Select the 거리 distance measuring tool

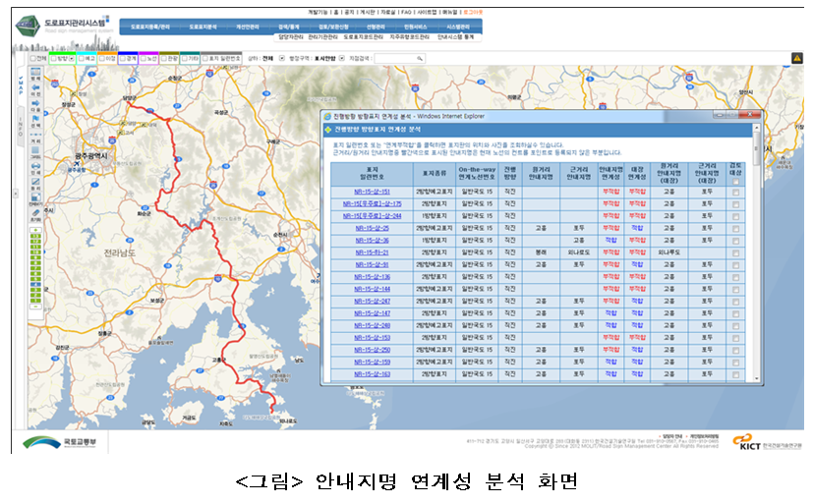[x=36, y=138]
